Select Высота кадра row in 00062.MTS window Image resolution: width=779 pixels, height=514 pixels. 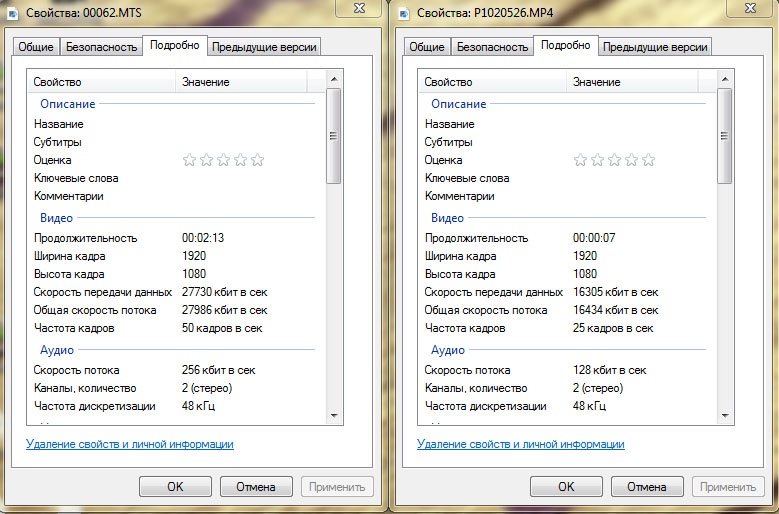tap(176, 274)
